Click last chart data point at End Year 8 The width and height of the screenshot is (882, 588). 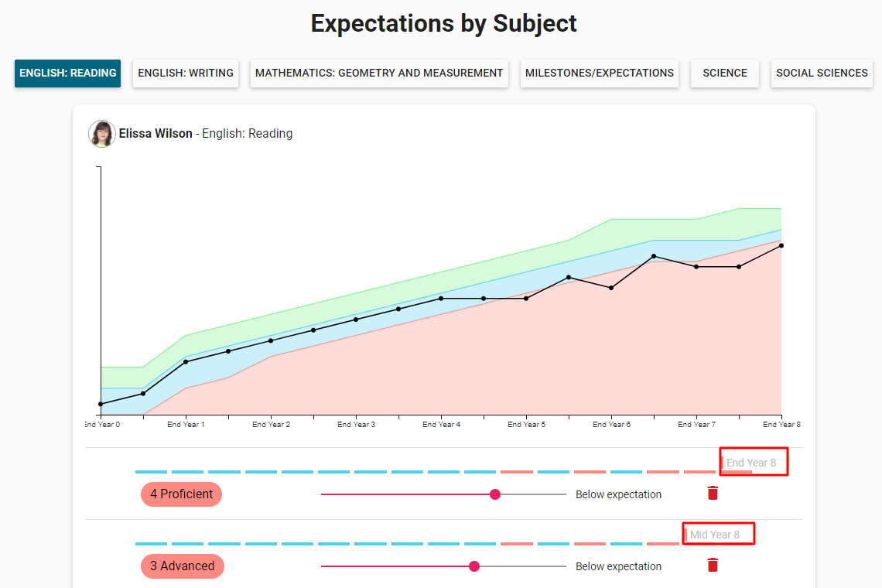point(781,246)
